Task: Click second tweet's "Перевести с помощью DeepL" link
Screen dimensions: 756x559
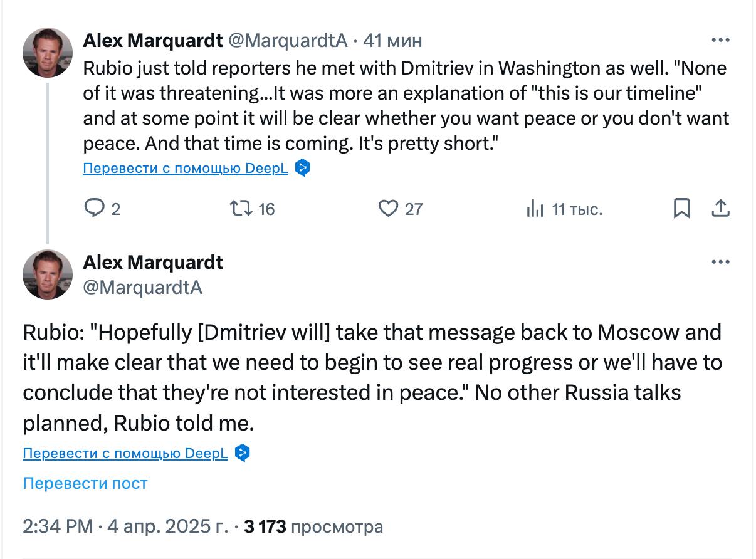Action: (x=125, y=453)
